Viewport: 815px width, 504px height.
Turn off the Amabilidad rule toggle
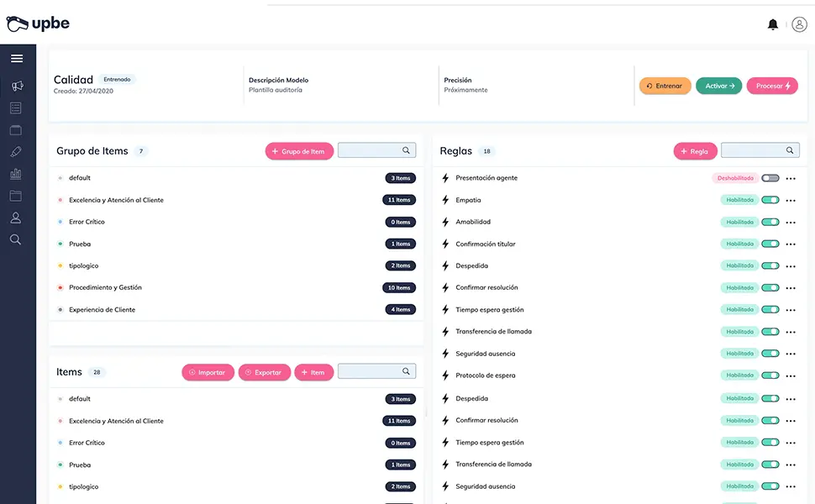[x=770, y=222]
